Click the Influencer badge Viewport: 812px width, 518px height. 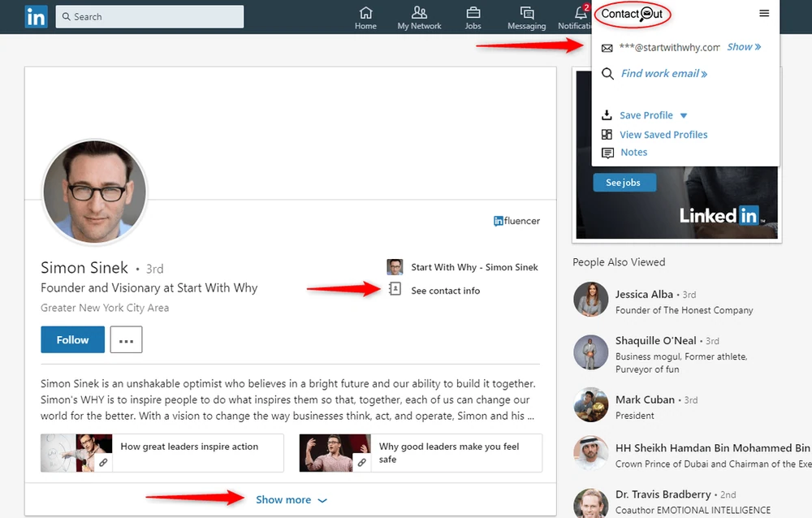click(x=516, y=221)
